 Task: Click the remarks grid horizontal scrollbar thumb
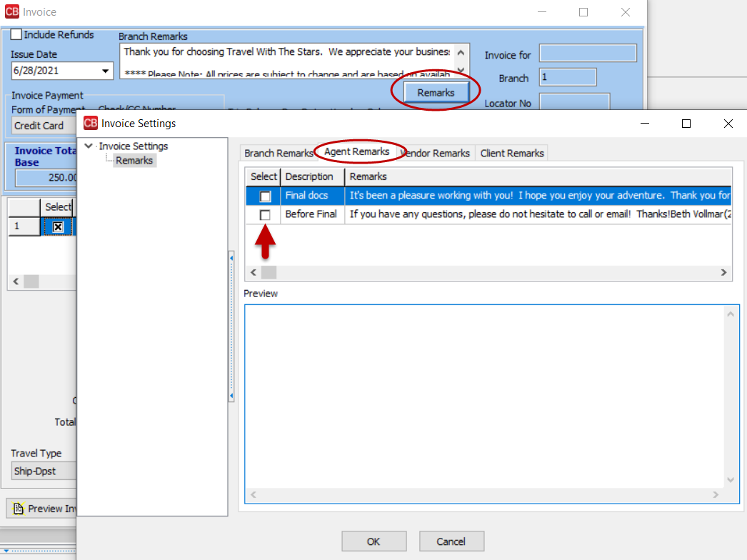coord(269,272)
